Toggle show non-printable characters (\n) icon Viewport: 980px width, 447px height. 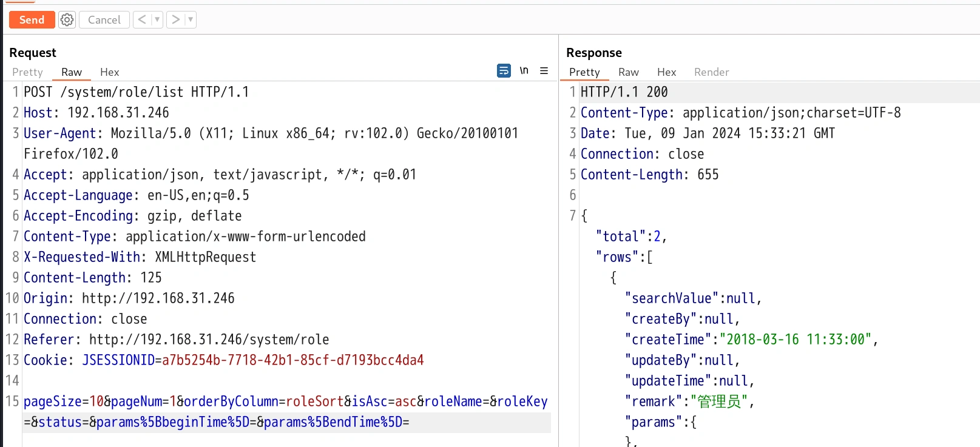pyautogui.click(x=524, y=71)
